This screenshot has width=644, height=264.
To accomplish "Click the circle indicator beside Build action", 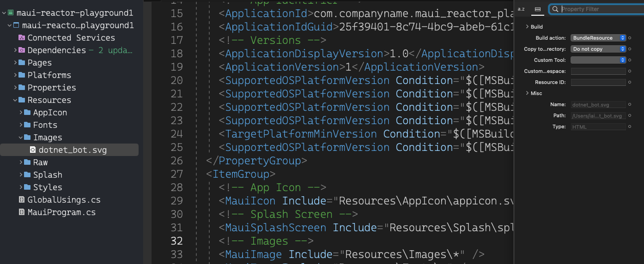I will click(630, 38).
